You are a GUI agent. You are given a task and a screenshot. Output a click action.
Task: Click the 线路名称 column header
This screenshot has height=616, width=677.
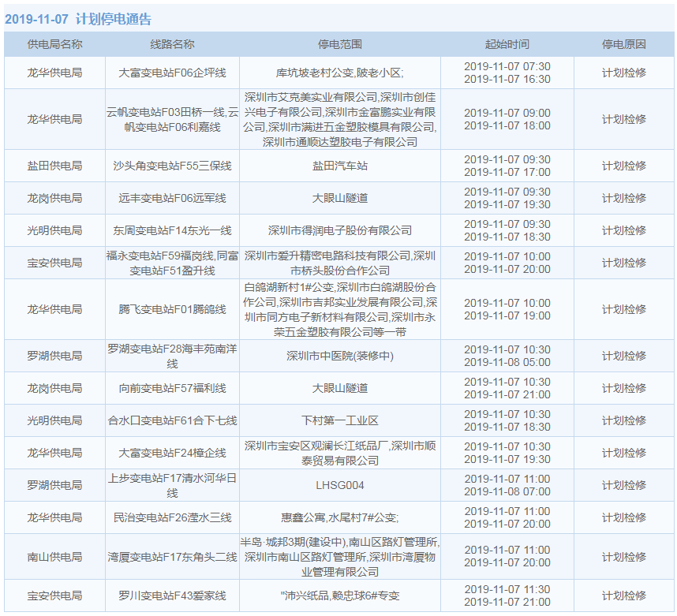click(x=172, y=44)
